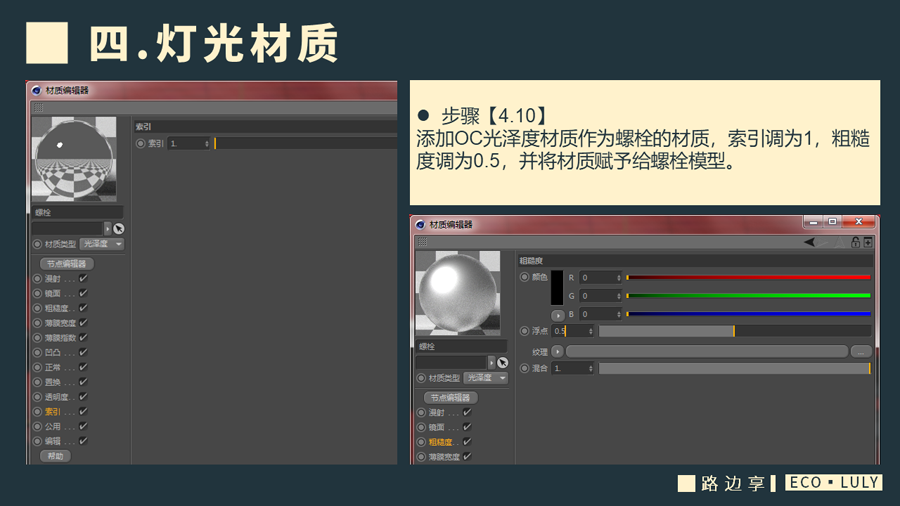Click the long 纹理 texture bar
Screen dimensions: 900x506
point(707,352)
